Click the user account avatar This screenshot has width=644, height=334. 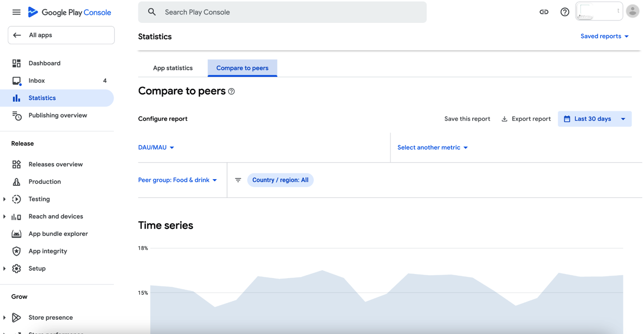[x=632, y=11]
